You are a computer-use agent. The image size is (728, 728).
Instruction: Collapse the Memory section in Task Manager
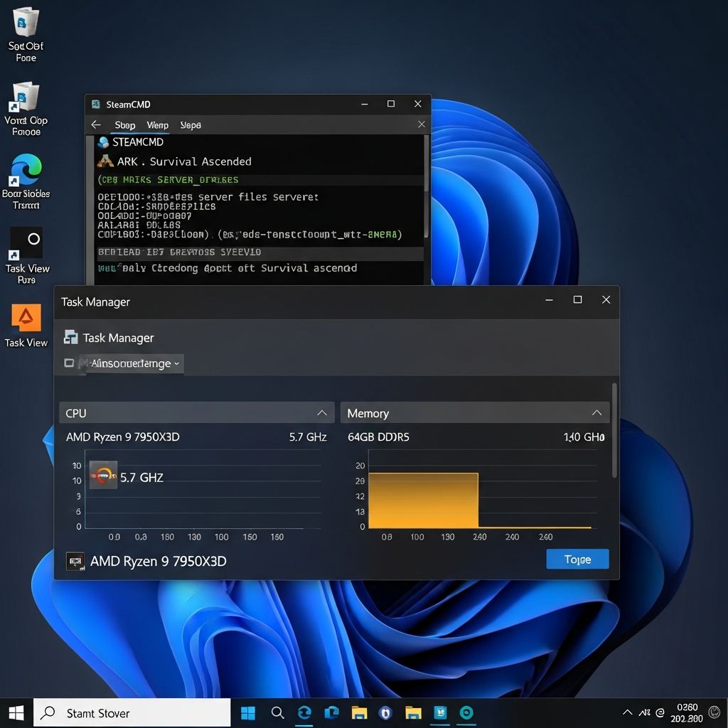[x=598, y=412]
